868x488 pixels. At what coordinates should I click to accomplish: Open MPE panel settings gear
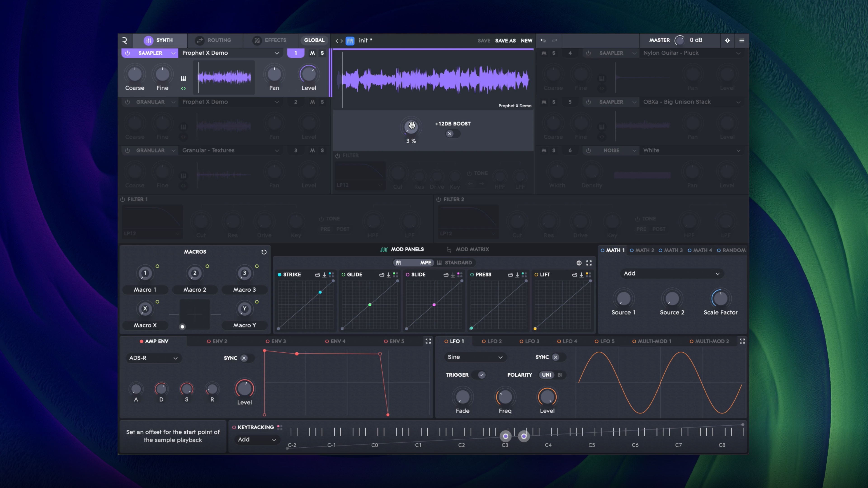(579, 263)
